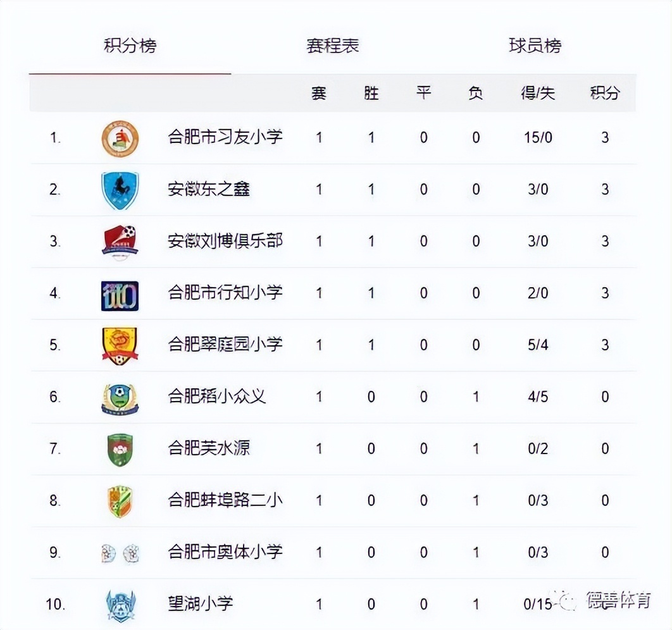Click the 积分 column header

click(604, 93)
